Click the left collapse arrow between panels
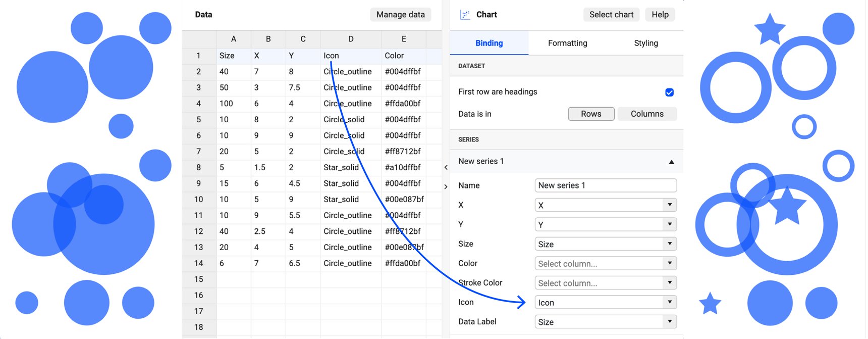 click(x=446, y=167)
